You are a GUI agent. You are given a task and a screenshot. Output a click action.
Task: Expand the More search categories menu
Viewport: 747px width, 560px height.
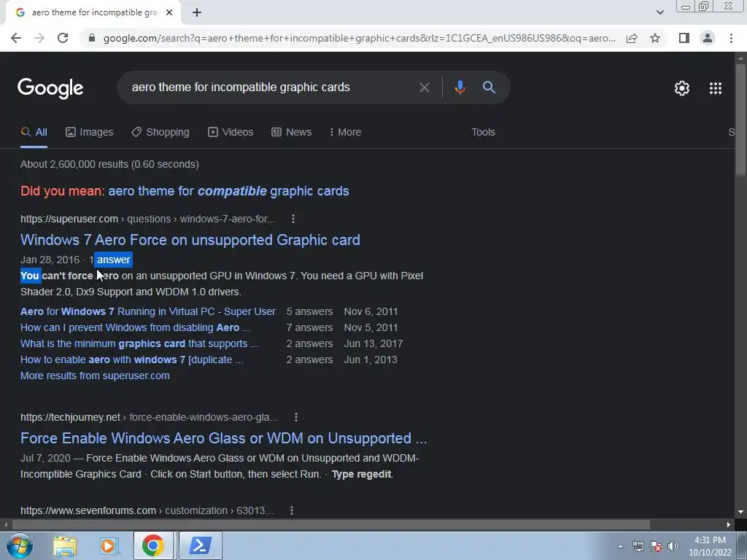[x=345, y=133]
